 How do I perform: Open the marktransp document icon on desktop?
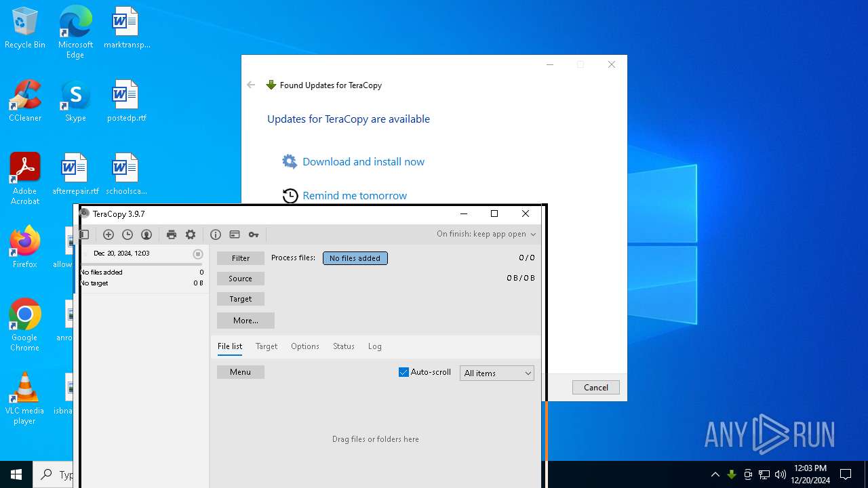126,28
